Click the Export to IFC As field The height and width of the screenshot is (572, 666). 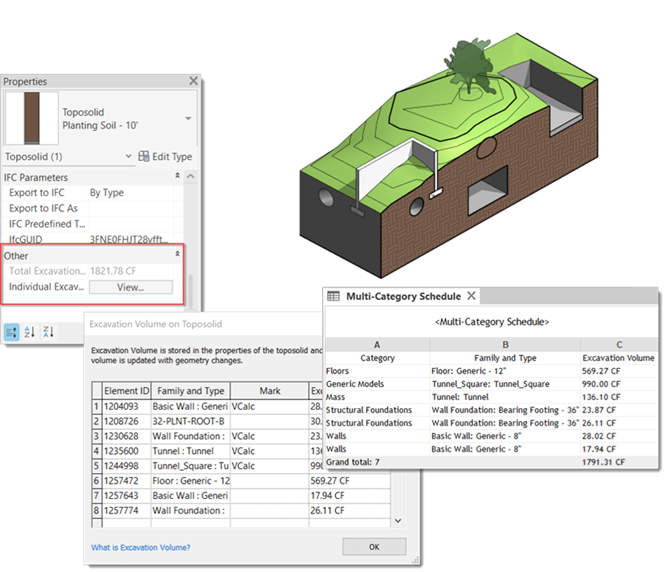coord(131,208)
